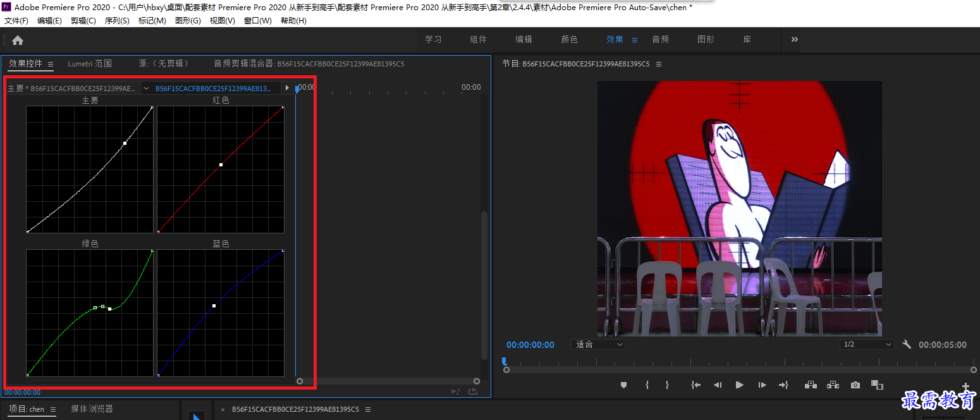The height and width of the screenshot is (420, 980).
Task: Open the Effects workspace menu icon
Action: (x=635, y=39)
